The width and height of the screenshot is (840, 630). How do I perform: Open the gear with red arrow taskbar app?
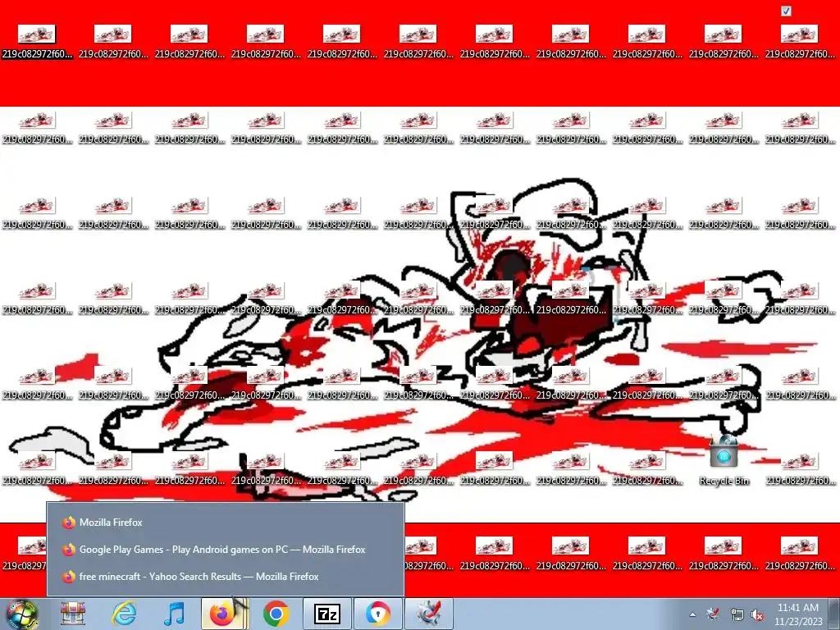[x=428, y=614]
